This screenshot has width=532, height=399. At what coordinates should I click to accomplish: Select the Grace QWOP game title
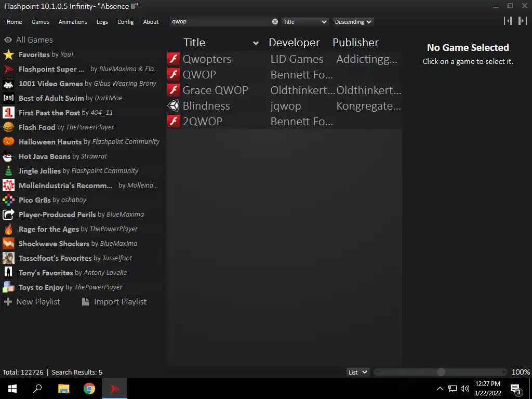pos(215,90)
